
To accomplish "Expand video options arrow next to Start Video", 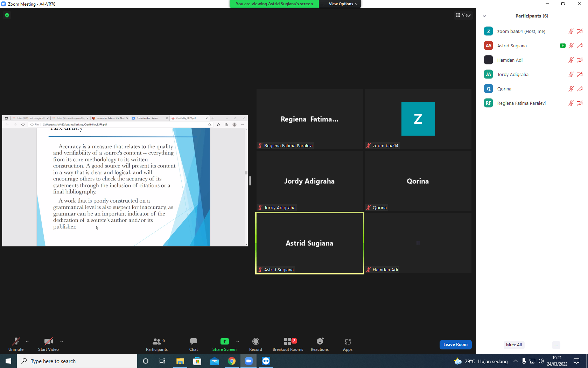I will pos(62,341).
